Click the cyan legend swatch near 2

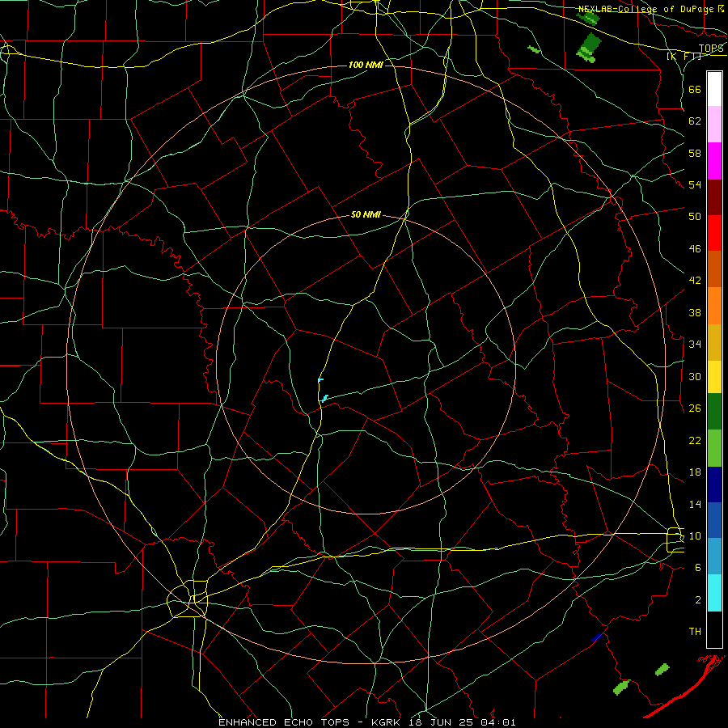(714, 592)
